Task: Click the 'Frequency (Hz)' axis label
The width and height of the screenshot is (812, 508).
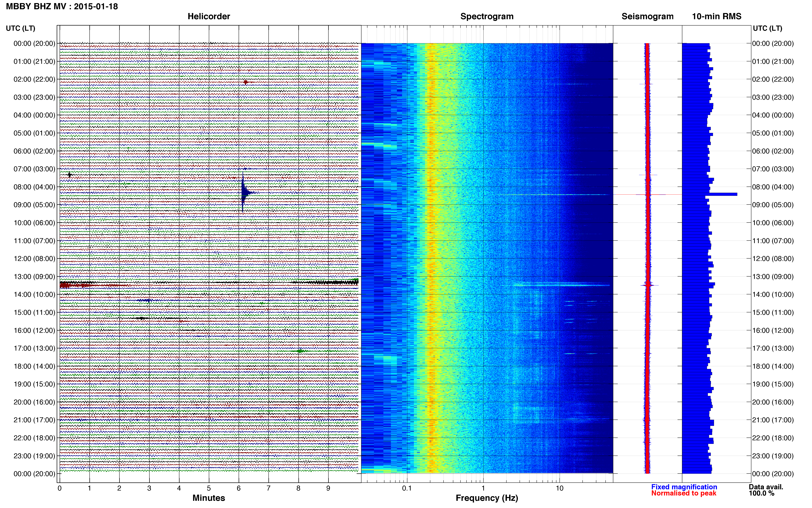Action: (x=487, y=498)
